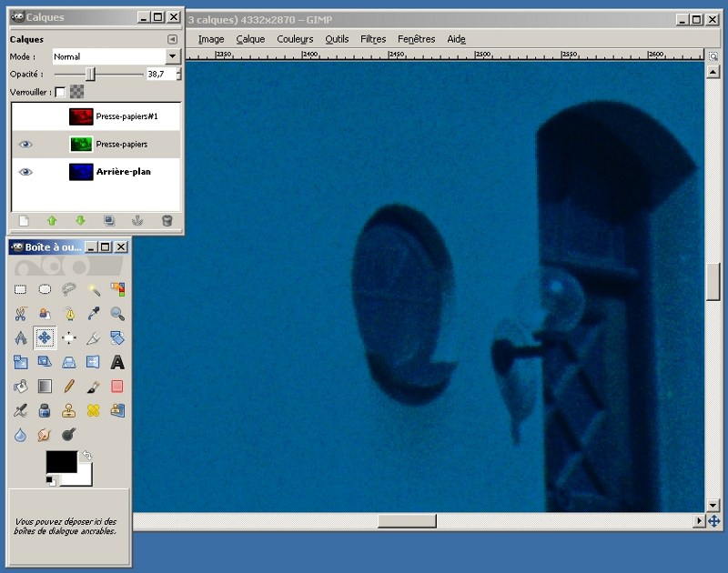Viewport: 728px width, 573px height.
Task: Raise the layer with the up arrow button
Action: [52, 220]
